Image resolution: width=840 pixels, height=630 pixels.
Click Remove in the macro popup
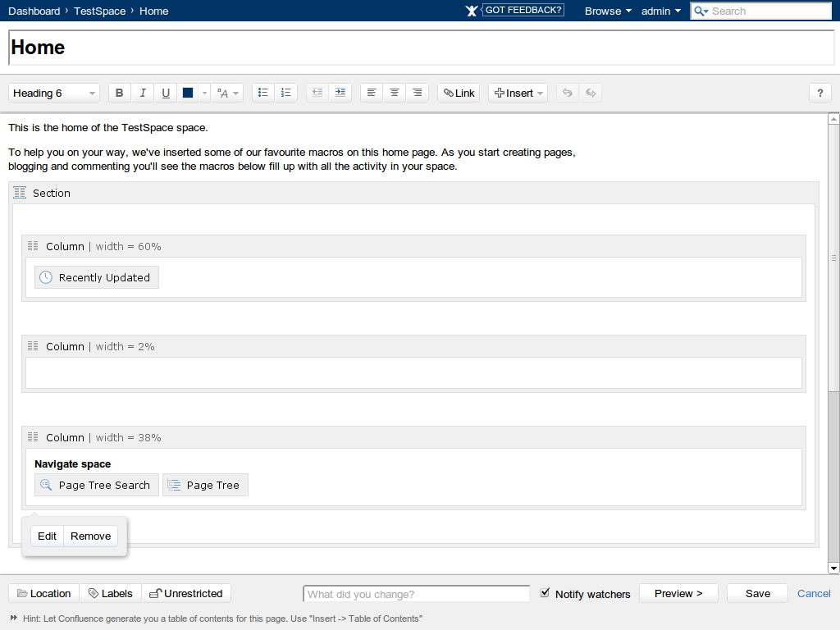point(90,536)
